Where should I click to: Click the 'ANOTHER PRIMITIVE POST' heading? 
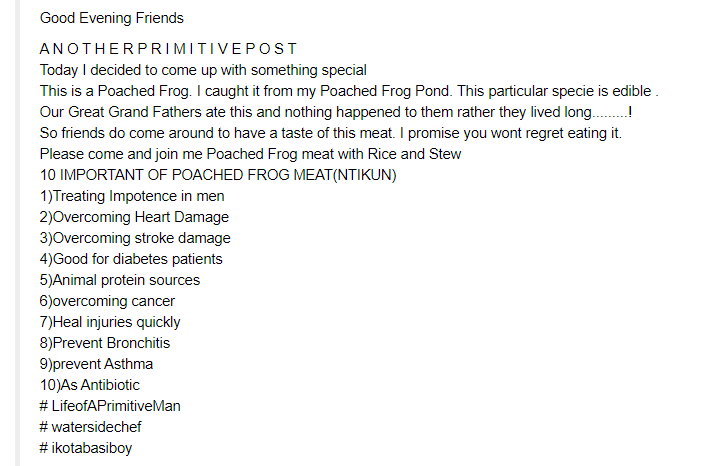tap(168, 49)
